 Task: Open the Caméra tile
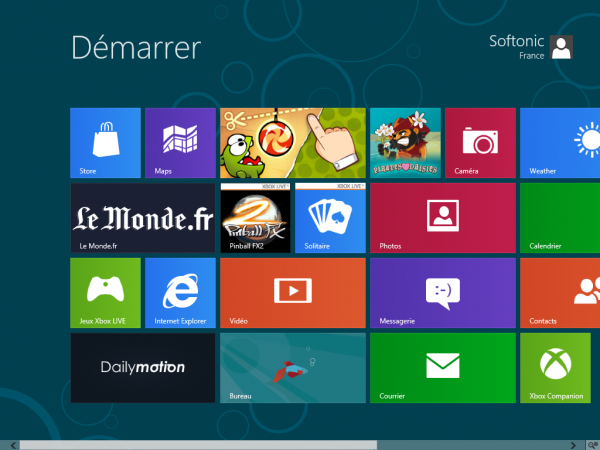click(480, 143)
